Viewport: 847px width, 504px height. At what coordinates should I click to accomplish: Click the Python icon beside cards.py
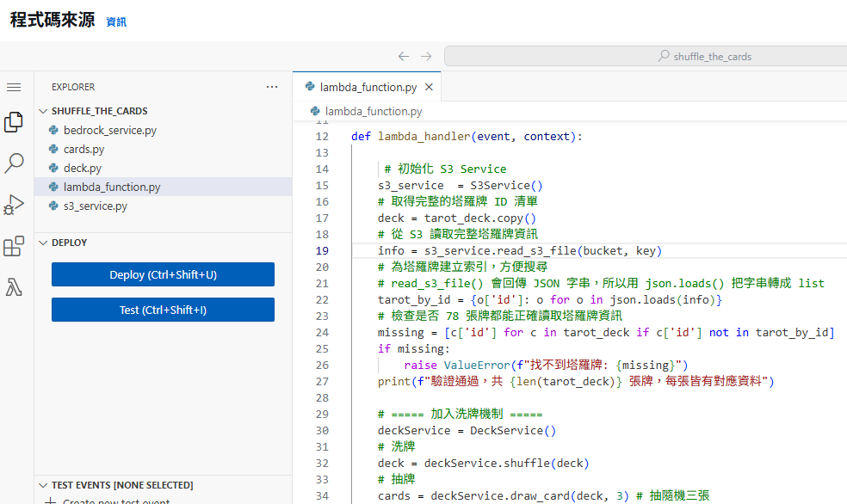[x=53, y=149]
